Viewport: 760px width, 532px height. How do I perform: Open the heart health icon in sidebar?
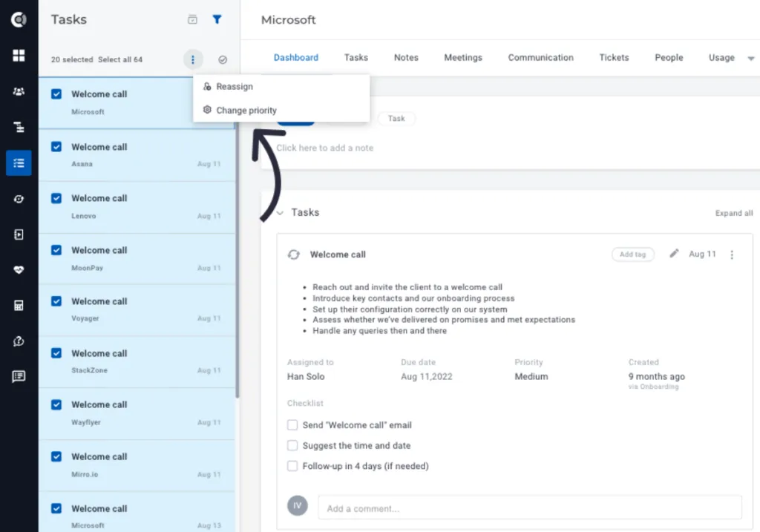point(19,270)
